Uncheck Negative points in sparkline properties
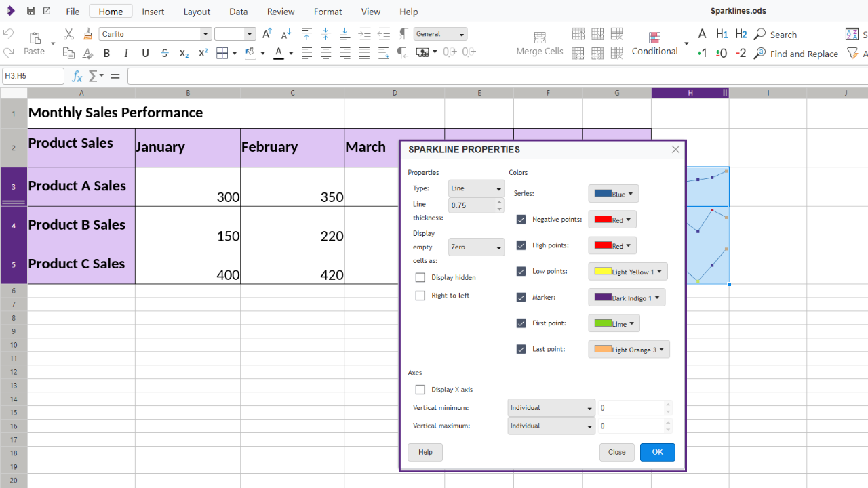 click(x=521, y=219)
